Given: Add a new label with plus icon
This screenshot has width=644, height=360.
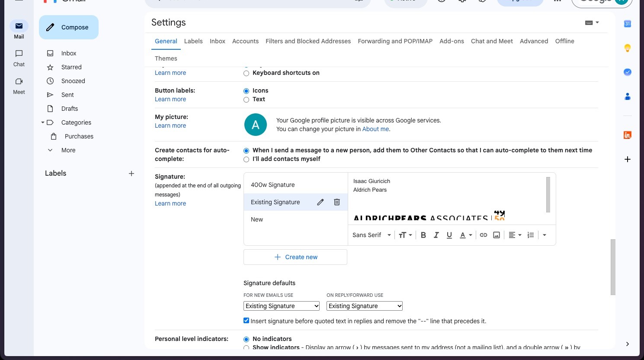Looking at the screenshot, I should (131, 174).
